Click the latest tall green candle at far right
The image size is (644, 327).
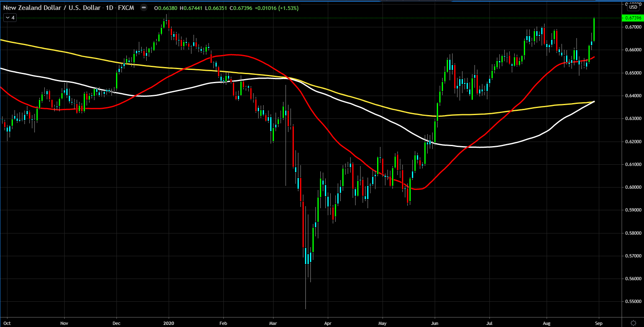(x=594, y=29)
